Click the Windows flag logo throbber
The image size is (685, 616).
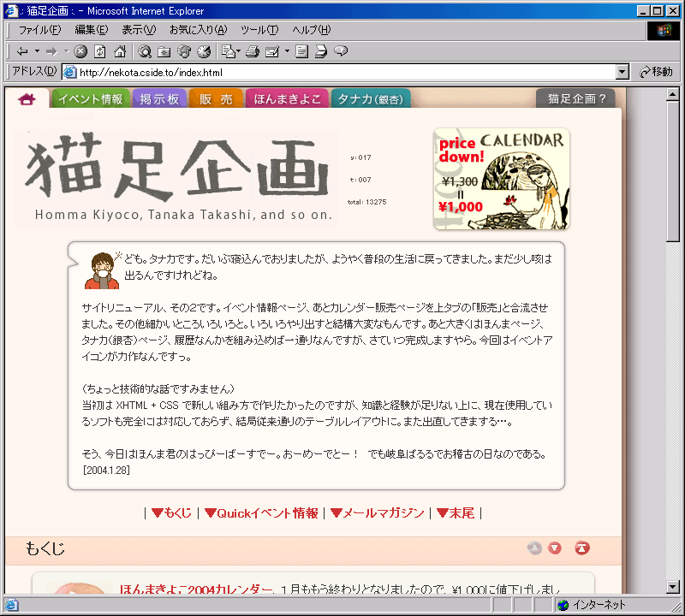tap(663, 30)
